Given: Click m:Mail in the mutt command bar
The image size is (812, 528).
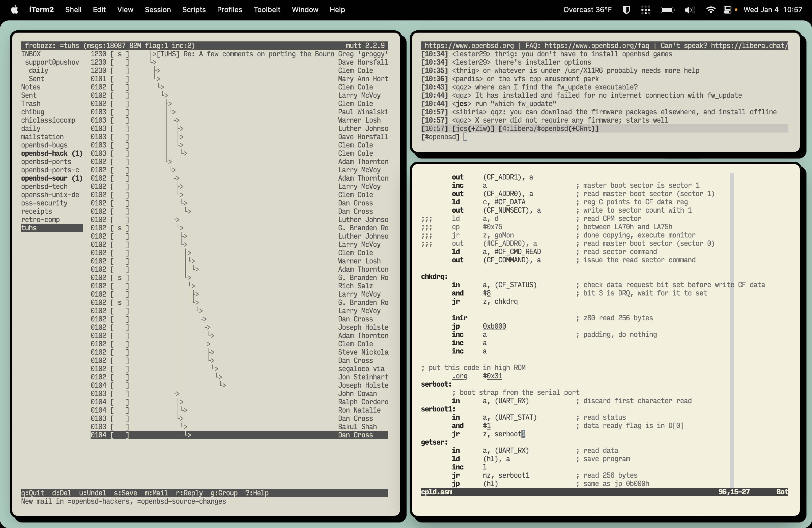Looking at the screenshot, I should point(156,493).
